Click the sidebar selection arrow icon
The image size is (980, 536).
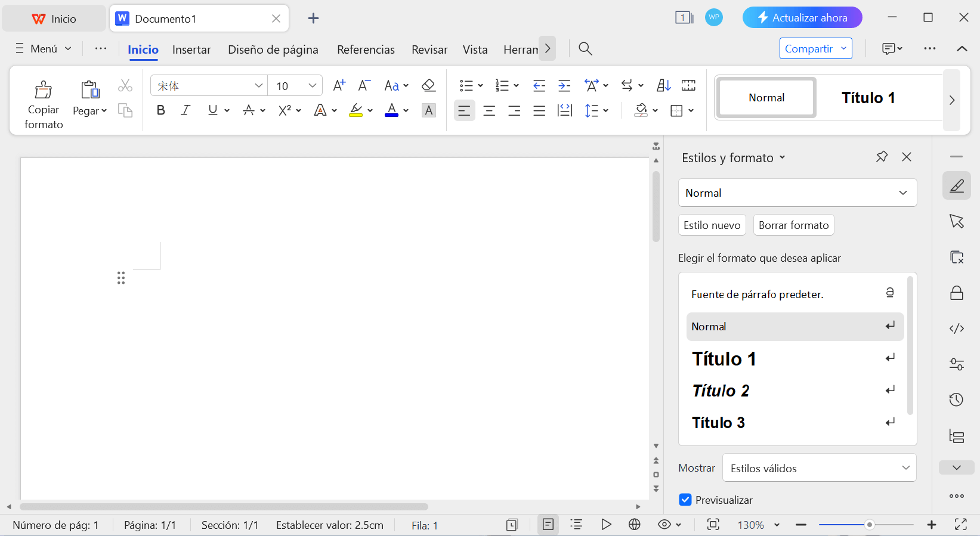click(x=957, y=221)
